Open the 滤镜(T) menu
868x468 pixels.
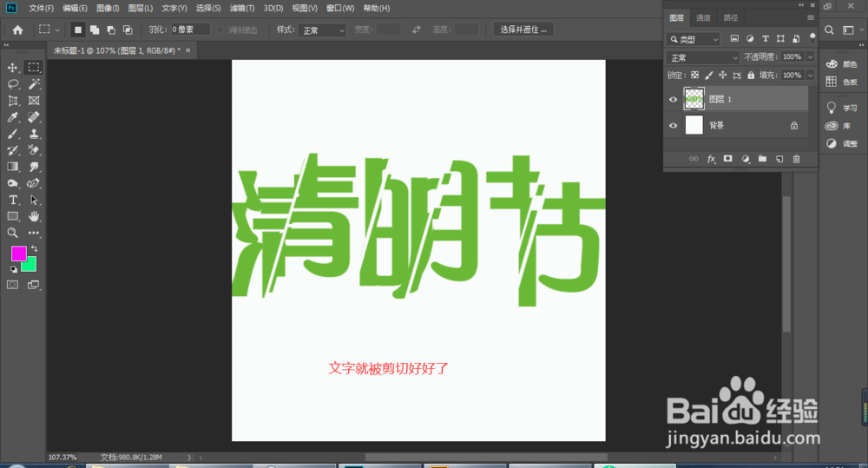tap(242, 9)
